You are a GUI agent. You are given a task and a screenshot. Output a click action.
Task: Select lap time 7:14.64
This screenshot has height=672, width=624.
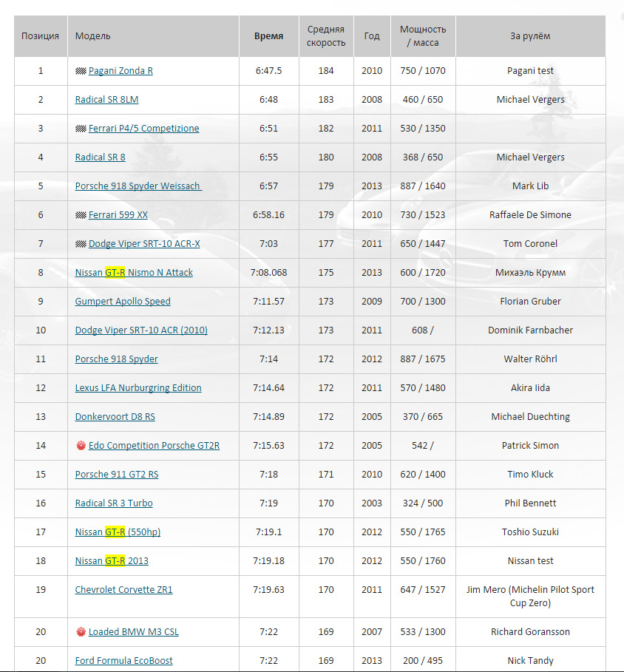click(268, 388)
